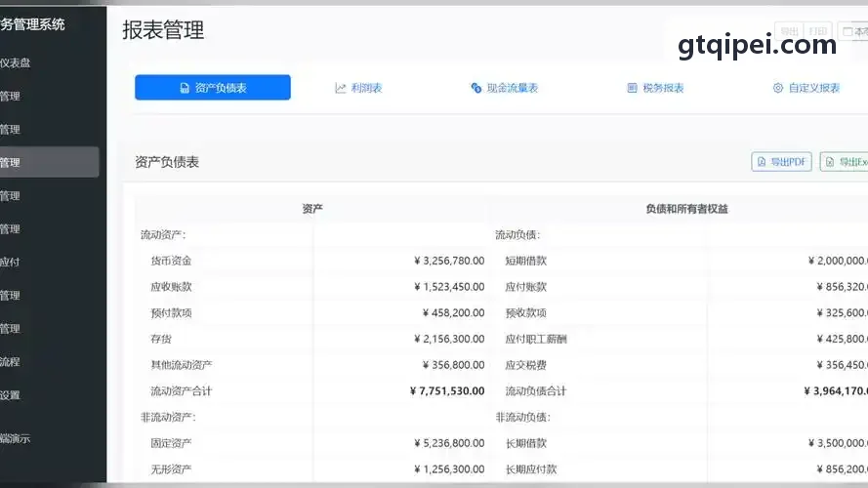Open 仪表盘 in the sidebar
The width and height of the screenshot is (868, 488).
(x=16, y=62)
